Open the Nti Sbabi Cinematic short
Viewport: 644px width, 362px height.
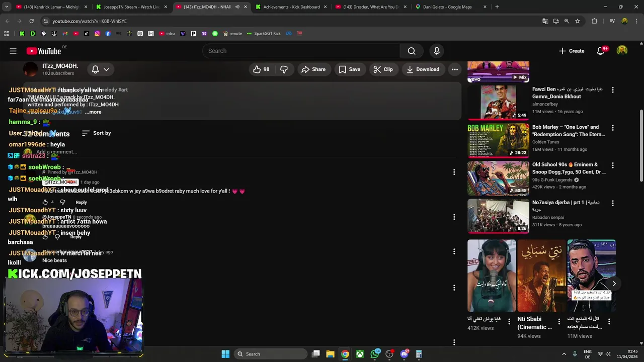541,276
